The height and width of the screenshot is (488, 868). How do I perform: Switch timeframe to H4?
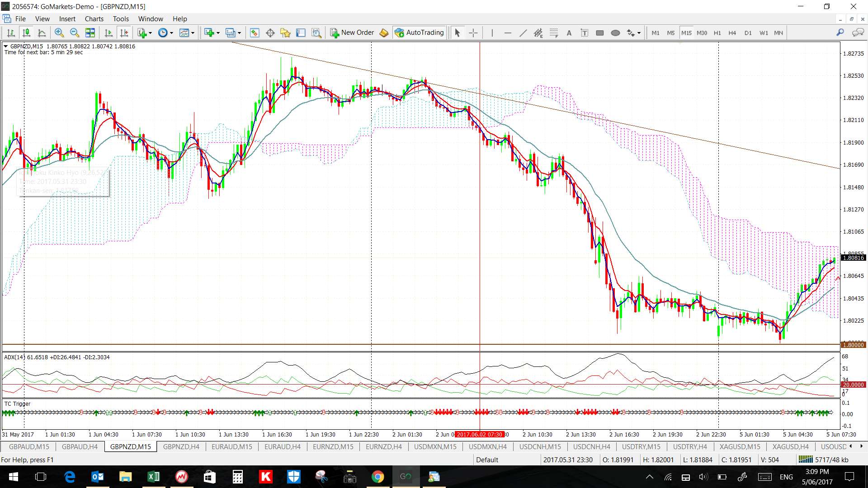point(732,33)
